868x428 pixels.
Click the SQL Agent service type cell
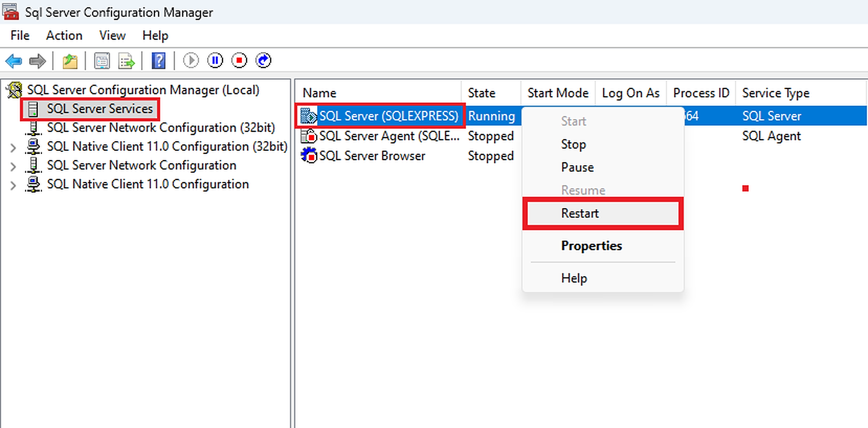pos(771,136)
